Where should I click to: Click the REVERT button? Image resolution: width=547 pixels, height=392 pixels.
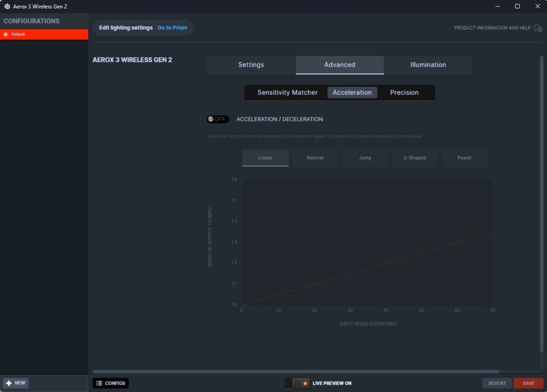tap(497, 383)
